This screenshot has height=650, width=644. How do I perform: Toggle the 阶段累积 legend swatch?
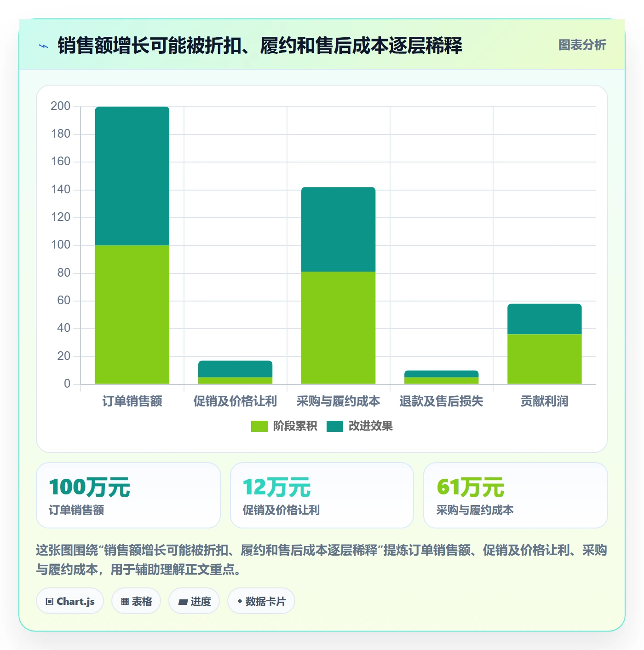pos(259,426)
